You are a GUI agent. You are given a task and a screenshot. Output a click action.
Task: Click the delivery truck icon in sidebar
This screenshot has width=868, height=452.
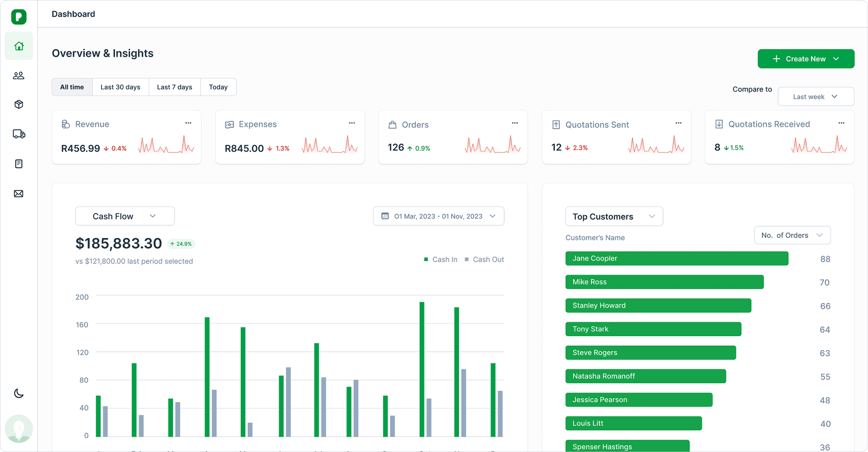coord(19,134)
